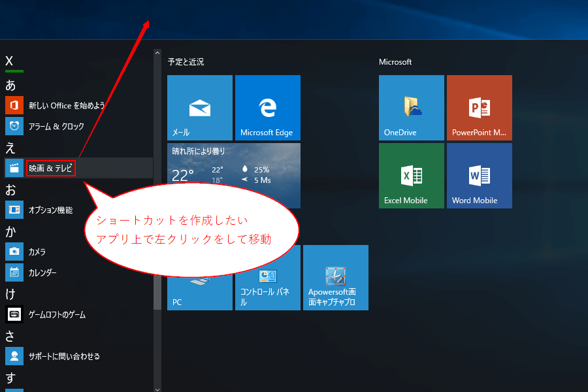Image resolution: width=588 pixels, height=392 pixels.
Task: Click the す section header
Action: coord(10,378)
